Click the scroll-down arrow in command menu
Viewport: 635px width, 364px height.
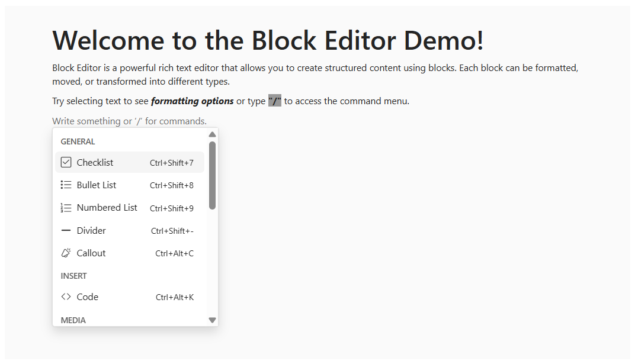coord(212,320)
